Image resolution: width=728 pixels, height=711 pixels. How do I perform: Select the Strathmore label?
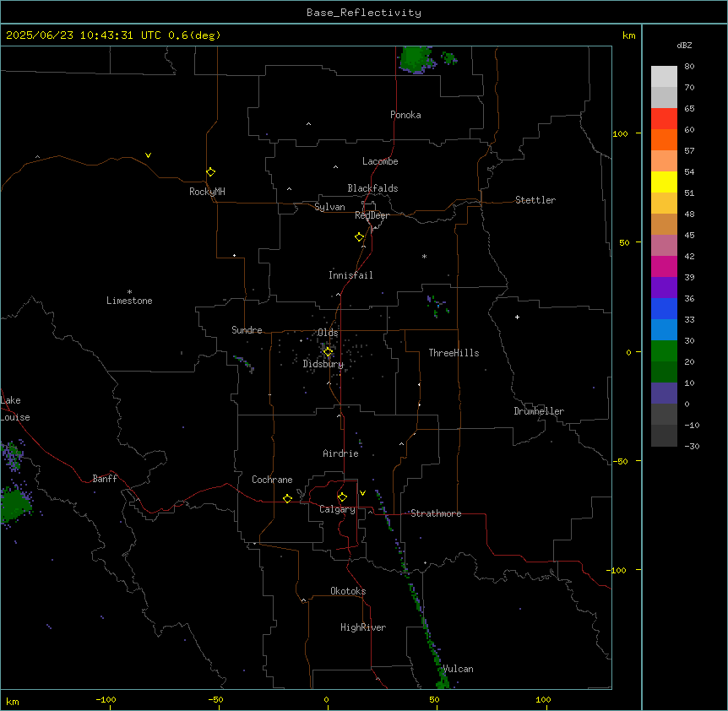436,513
